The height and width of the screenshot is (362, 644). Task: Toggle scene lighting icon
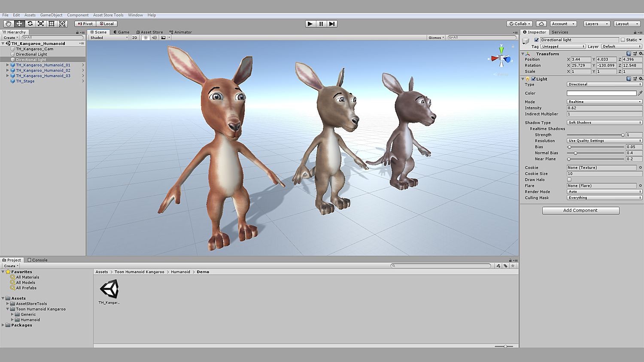pyautogui.click(x=146, y=38)
